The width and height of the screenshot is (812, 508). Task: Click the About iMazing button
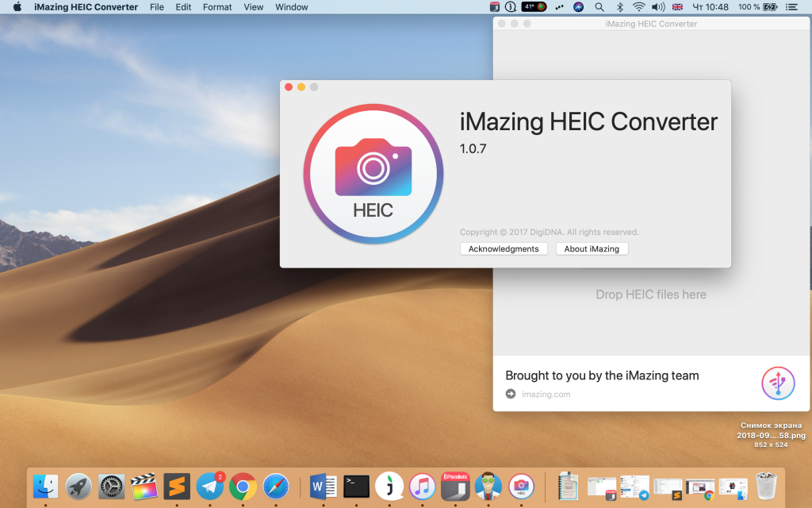(592, 248)
